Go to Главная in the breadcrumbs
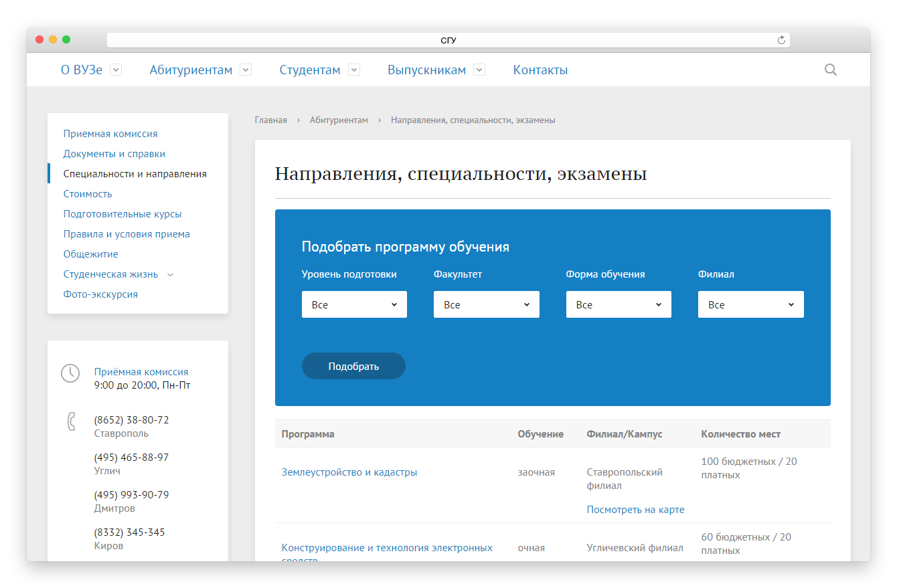This screenshot has height=588, width=897. tap(270, 120)
